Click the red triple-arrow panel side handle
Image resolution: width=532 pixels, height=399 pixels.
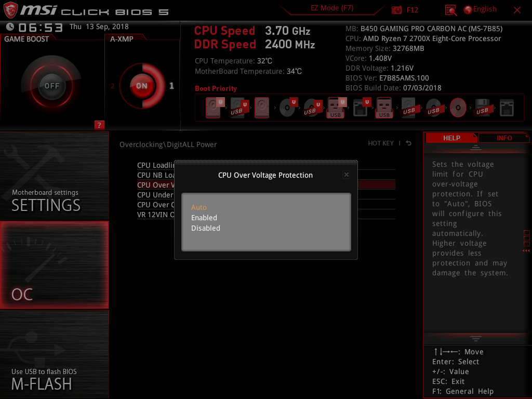point(526,251)
